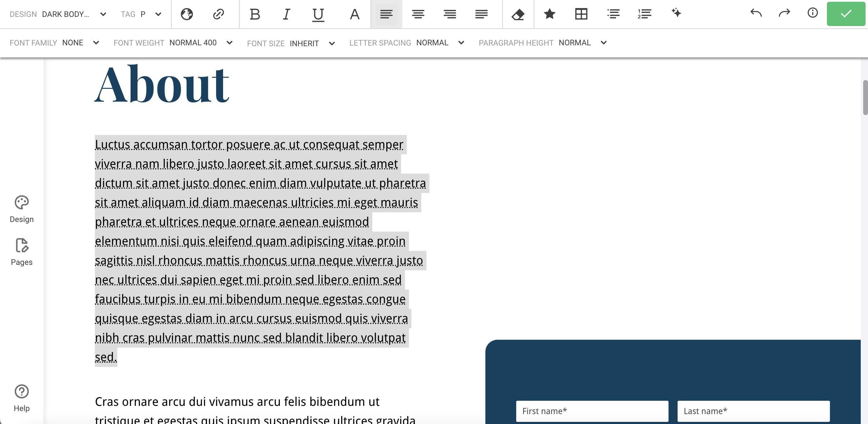Insert icon using star button
The height and width of the screenshot is (424, 868).
[549, 14]
